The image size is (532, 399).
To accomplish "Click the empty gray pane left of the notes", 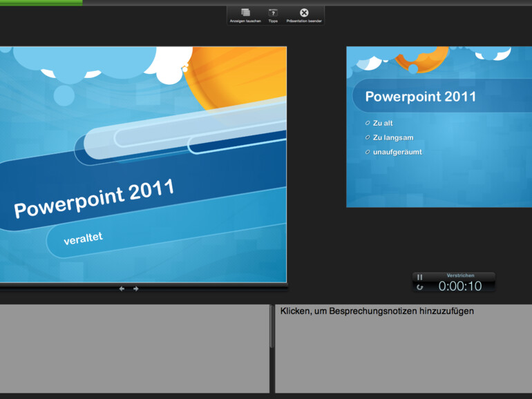I will click(x=135, y=349).
